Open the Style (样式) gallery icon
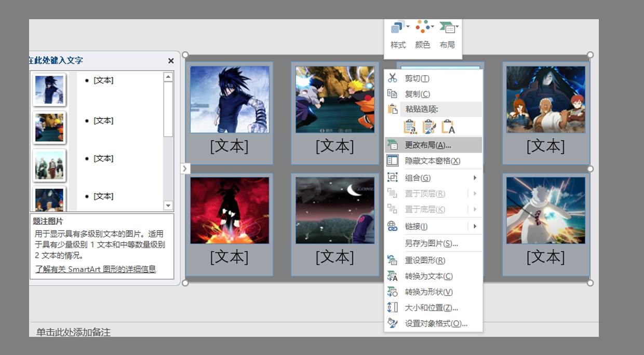644x355 pixels. 398,28
